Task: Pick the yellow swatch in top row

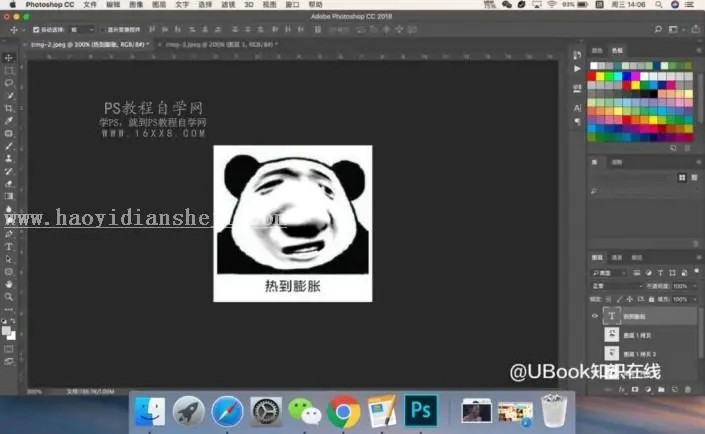Action: [x=601, y=76]
